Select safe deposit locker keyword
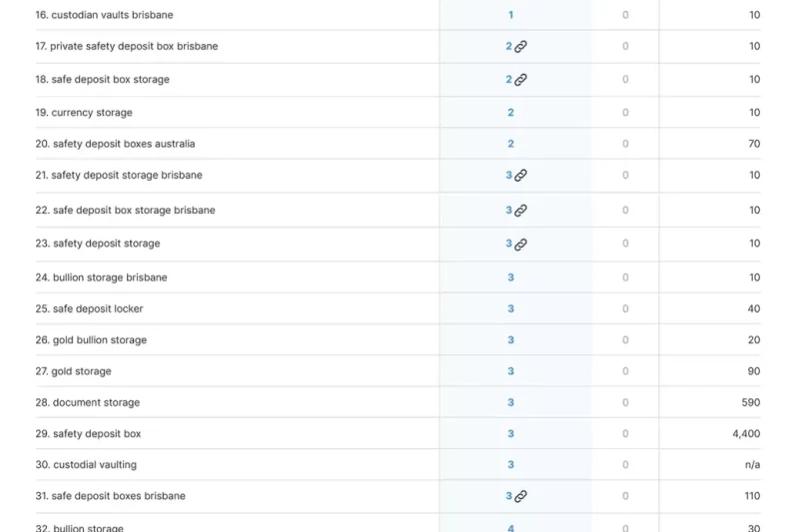Image resolution: width=799 pixels, height=532 pixels. (x=97, y=309)
